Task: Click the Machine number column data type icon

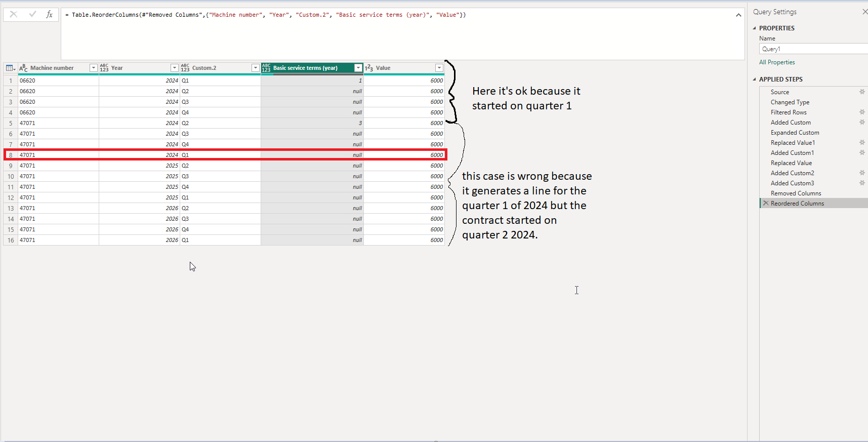Action: [x=23, y=68]
